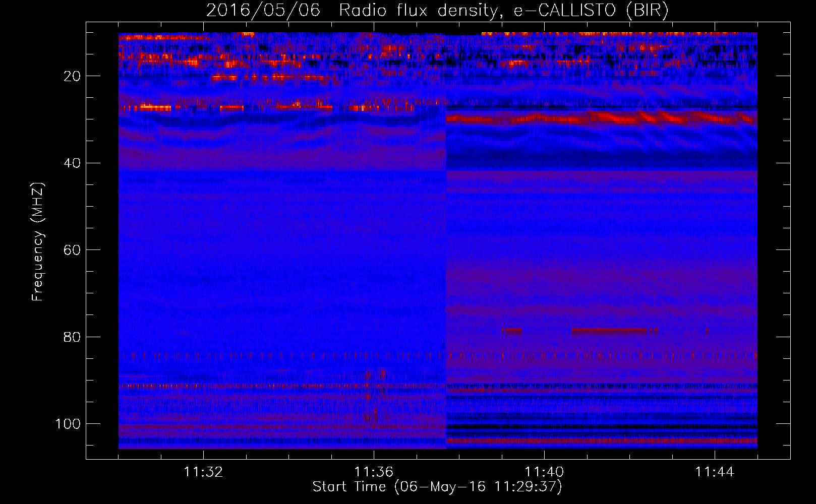Click the 11:36 time tick label
The width and height of the screenshot is (816, 504).
point(374,472)
